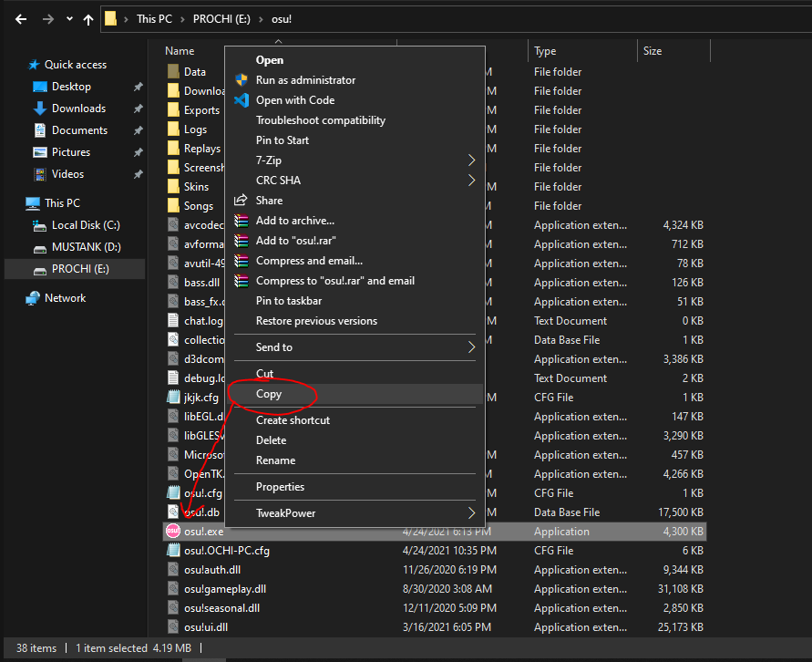Viewport: 812px width, 662px height.
Task: Go back with the Back arrow
Action: tap(21, 19)
